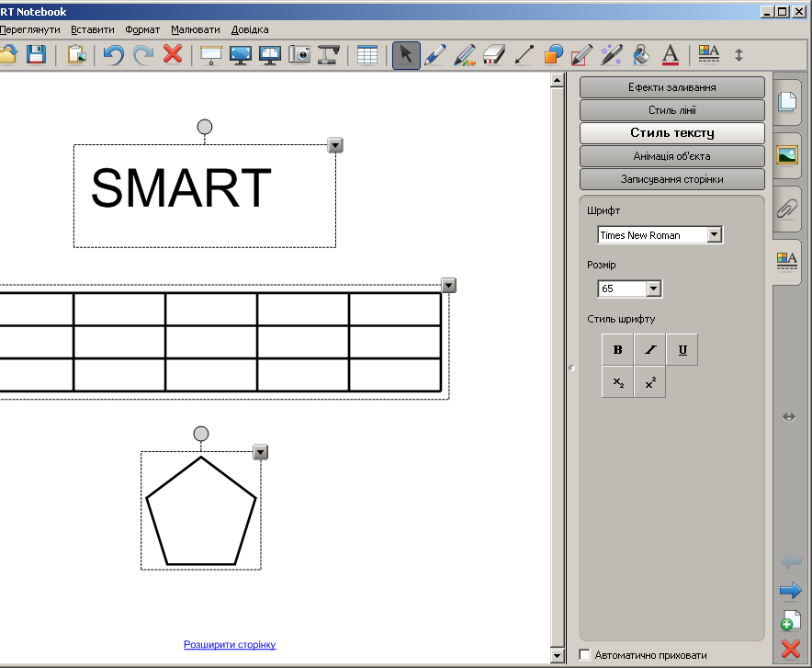
Task: Open the table object's menu arrow
Action: tap(448, 286)
